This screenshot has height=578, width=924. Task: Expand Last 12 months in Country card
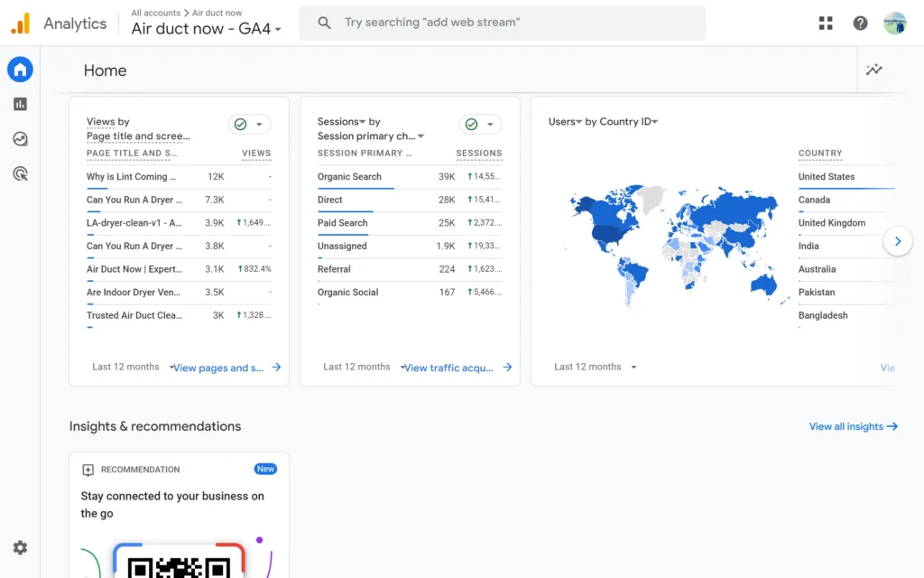point(596,368)
